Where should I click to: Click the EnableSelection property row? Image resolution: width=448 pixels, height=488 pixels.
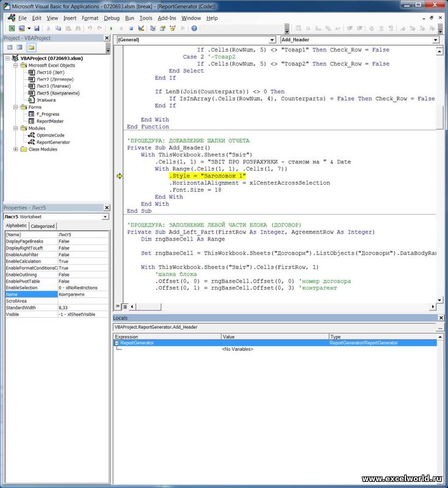click(57, 288)
